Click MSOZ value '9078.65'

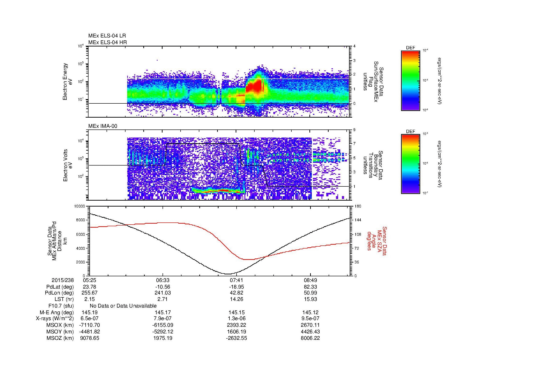coord(90,338)
